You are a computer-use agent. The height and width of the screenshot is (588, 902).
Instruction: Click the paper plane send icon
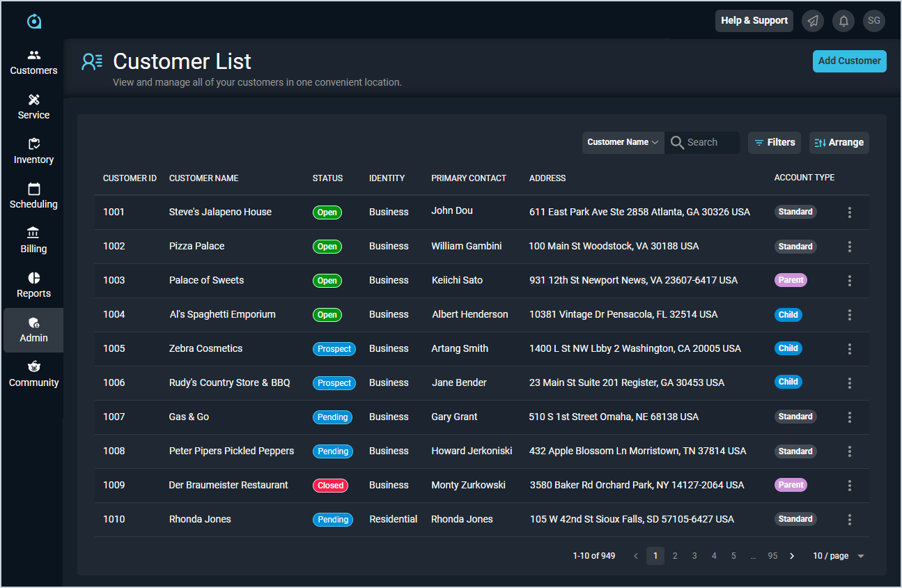coord(813,21)
